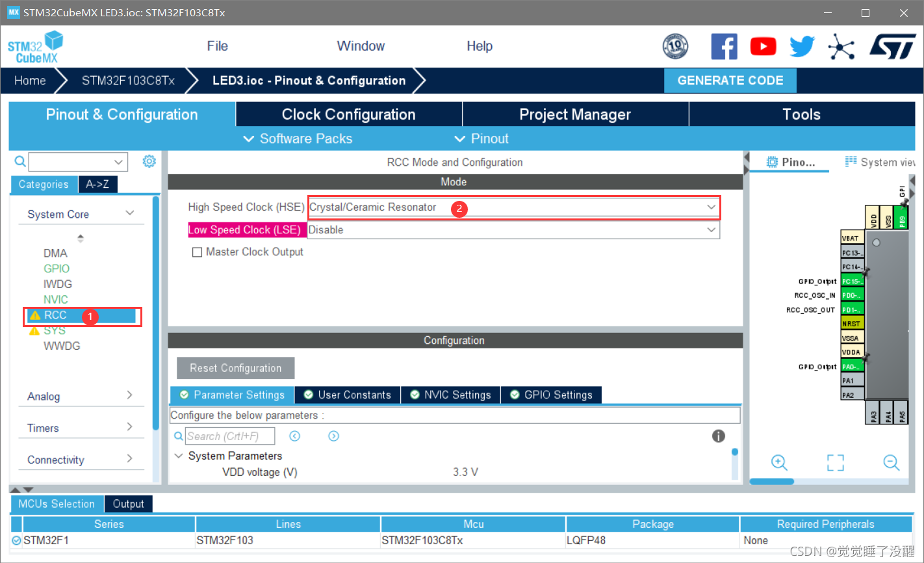This screenshot has height=563, width=924.
Task: Open the GPIO Settings tab
Action: point(551,395)
